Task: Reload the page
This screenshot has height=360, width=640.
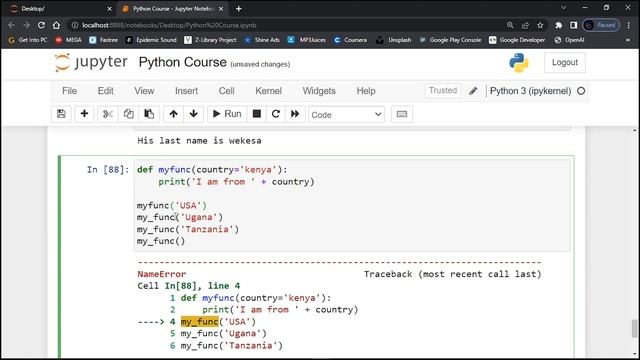Action: 41,25
